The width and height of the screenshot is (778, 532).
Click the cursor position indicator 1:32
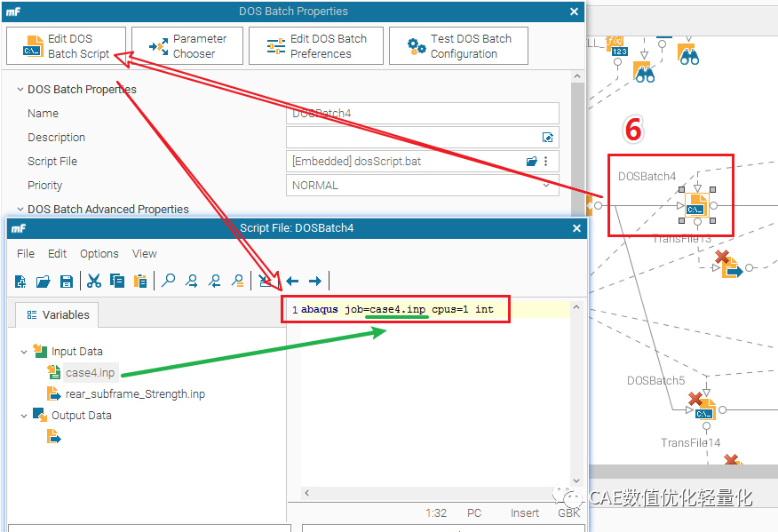(x=436, y=513)
